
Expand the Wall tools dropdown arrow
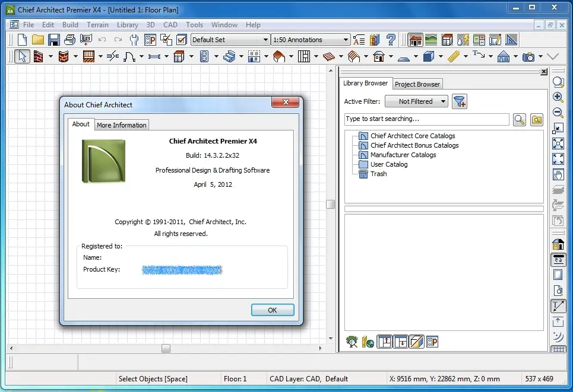coord(50,56)
